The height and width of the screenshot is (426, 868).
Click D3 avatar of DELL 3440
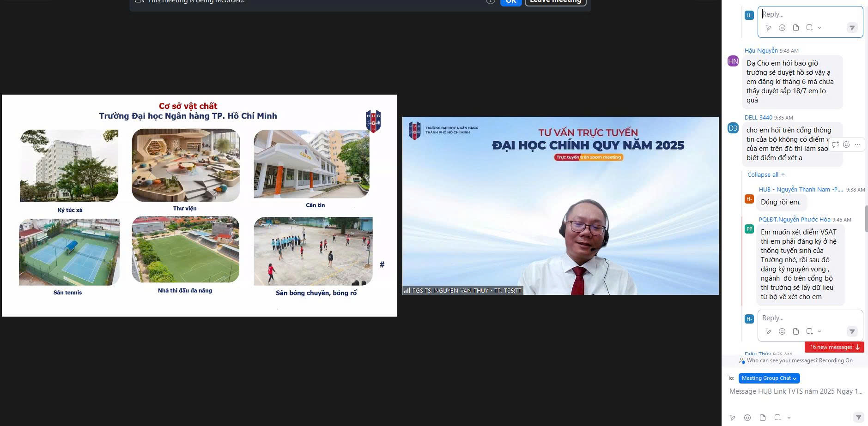pos(733,128)
